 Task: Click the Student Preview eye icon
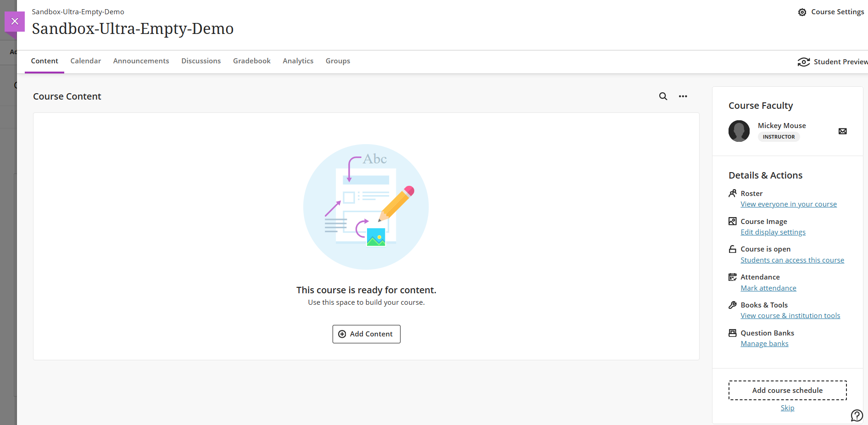pyautogui.click(x=803, y=62)
